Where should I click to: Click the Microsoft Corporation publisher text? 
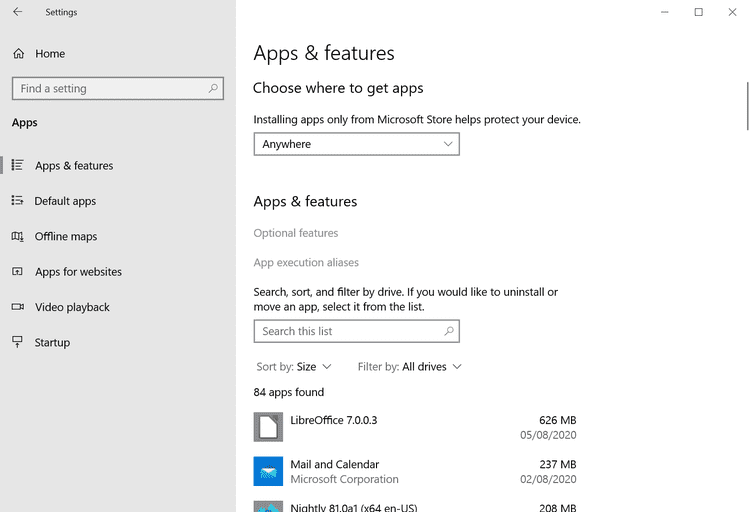344,479
